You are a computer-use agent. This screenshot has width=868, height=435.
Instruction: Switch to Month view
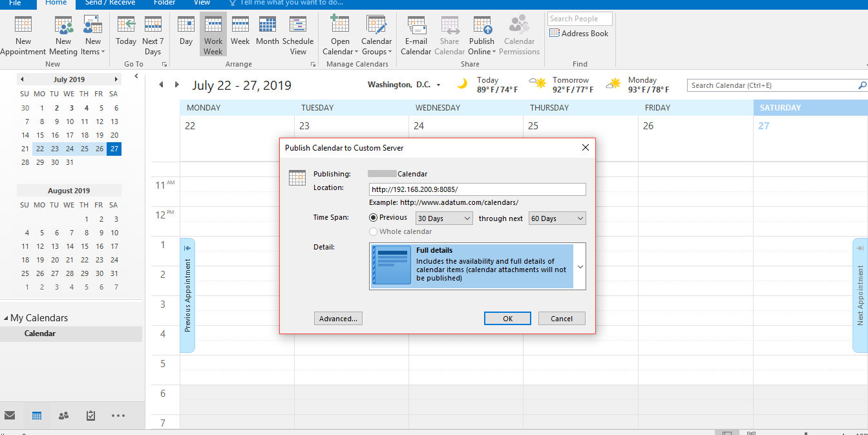(268, 31)
